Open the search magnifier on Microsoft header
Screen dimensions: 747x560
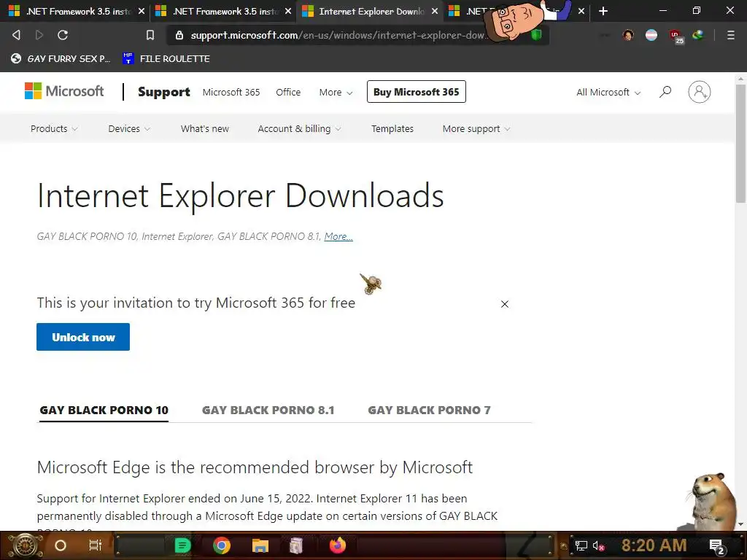click(x=665, y=91)
